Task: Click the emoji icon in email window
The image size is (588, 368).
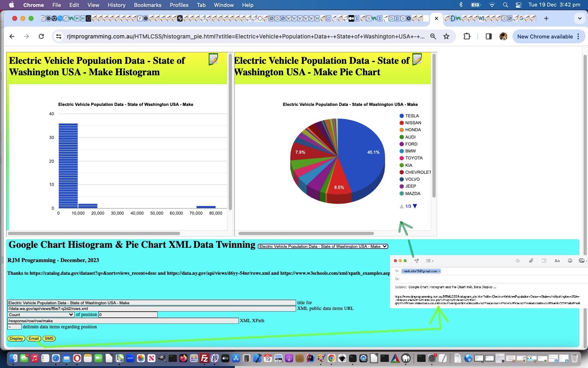Action: point(570,260)
